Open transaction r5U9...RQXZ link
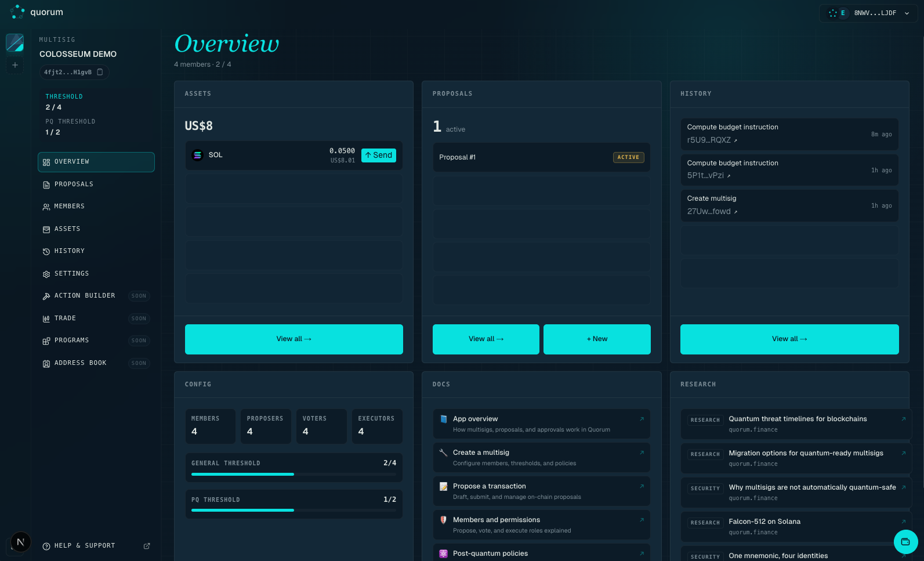Image resolution: width=924 pixels, height=561 pixels. tap(712, 140)
